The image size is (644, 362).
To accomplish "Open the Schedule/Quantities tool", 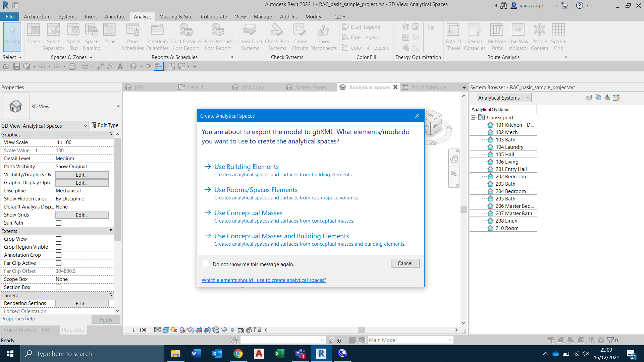I will pyautogui.click(x=157, y=37).
